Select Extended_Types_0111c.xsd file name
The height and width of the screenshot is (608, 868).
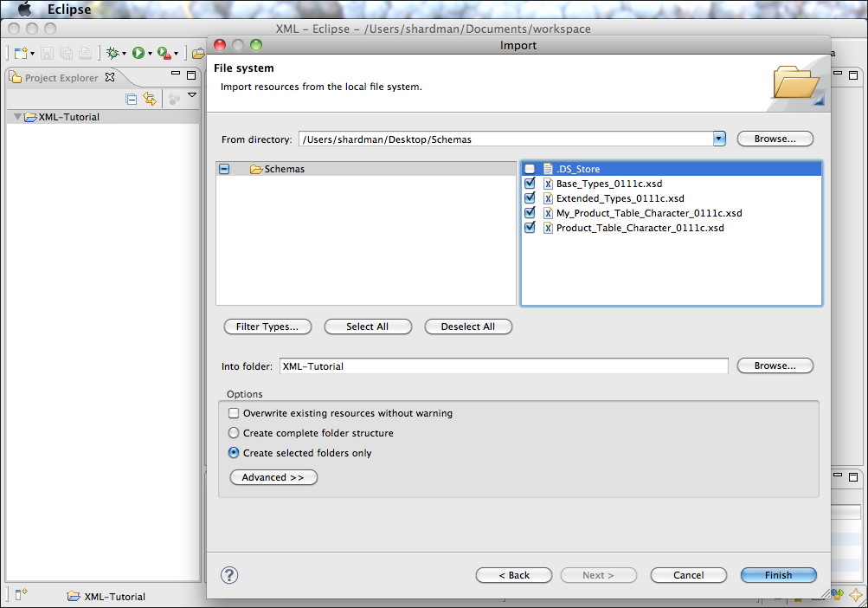point(620,198)
